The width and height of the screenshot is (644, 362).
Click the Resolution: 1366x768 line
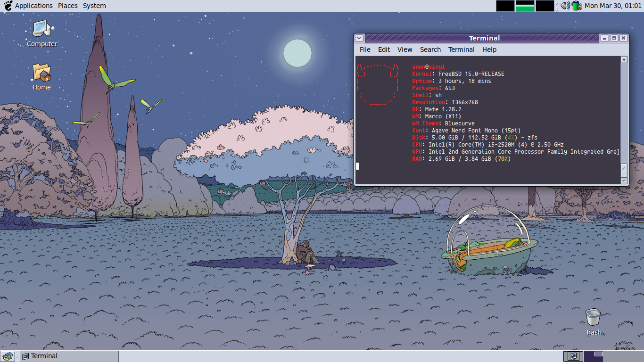pyautogui.click(x=445, y=102)
